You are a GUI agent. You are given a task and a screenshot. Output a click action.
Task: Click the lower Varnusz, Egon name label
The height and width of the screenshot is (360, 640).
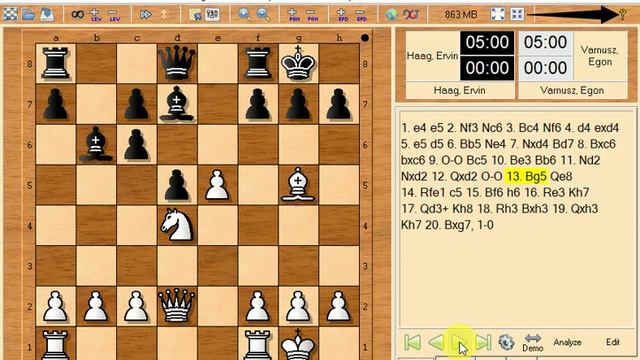coord(572,91)
